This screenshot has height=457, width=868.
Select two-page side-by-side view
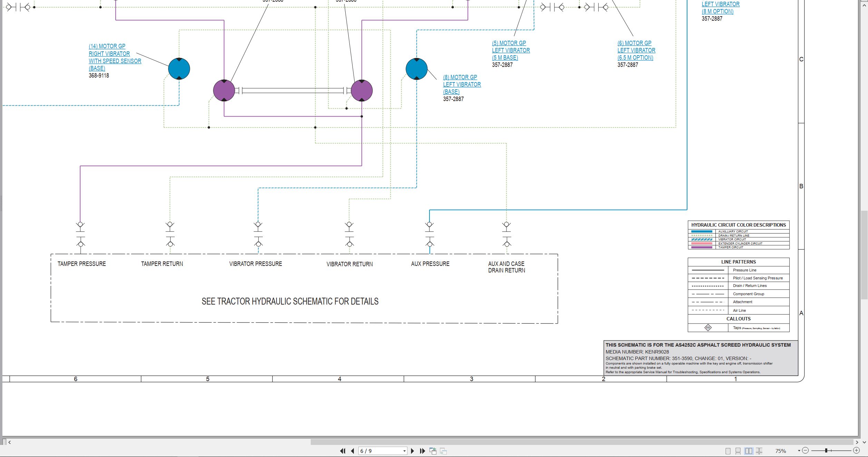click(x=749, y=451)
